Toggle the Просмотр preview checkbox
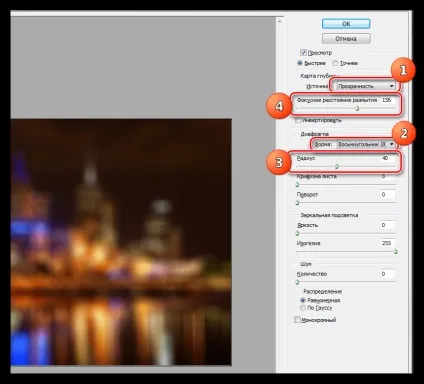Image resolution: width=424 pixels, height=384 pixels. 303,52
